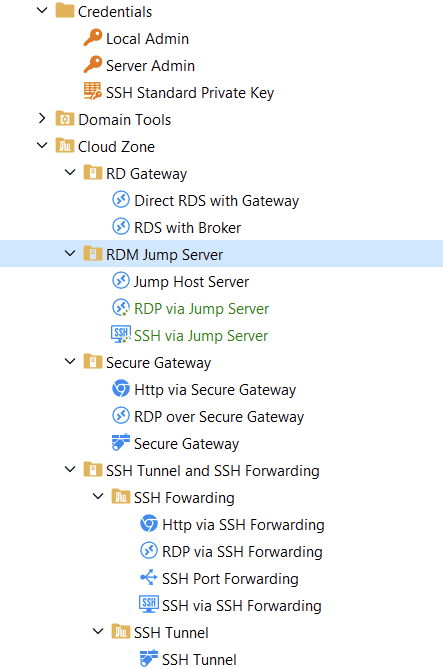Click the bottom SSH Tunnel entry icon
The width and height of the screenshot is (443, 669).
click(x=149, y=658)
